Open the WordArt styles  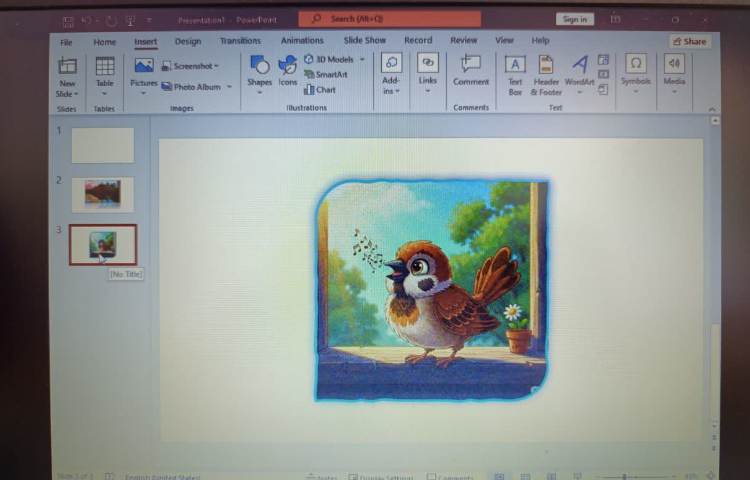tap(579, 68)
